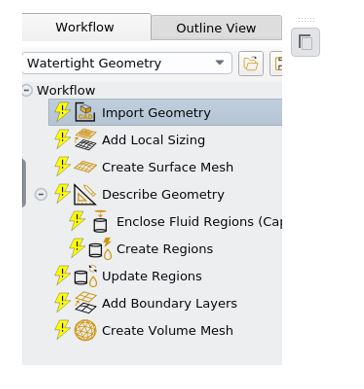Click the panel's left-edge scrollbar handle
The height and width of the screenshot is (389, 364).
click(24, 183)
